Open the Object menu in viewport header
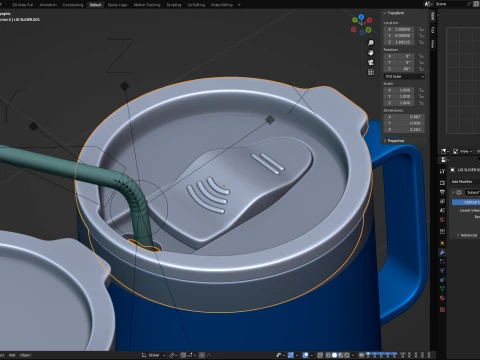 pyautogui.click(x=25, y=355)
